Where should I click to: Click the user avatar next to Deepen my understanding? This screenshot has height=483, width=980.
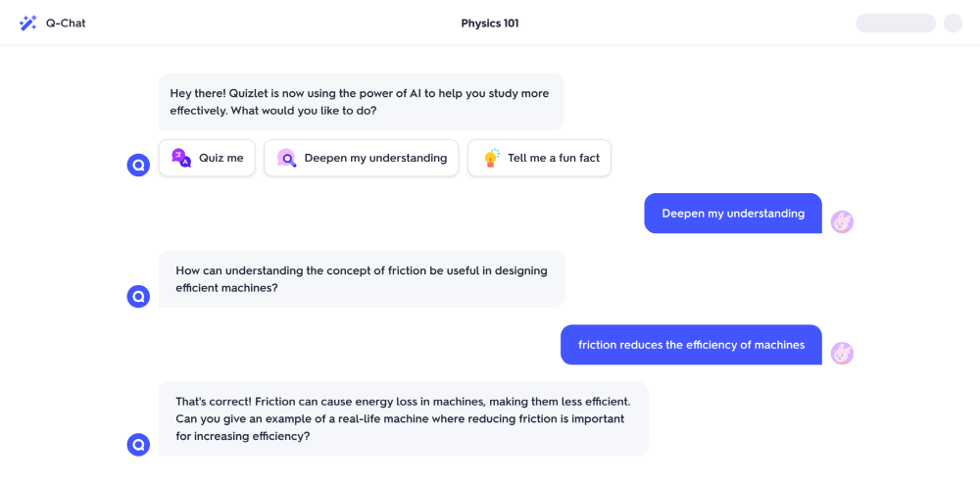(842, 221)
